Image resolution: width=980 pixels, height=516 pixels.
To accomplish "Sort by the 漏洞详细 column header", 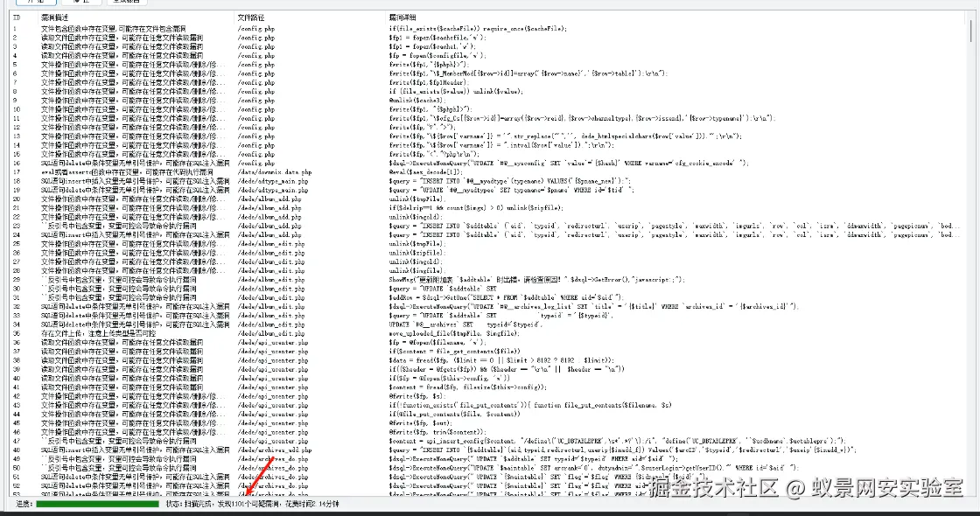I will [402, 17].
